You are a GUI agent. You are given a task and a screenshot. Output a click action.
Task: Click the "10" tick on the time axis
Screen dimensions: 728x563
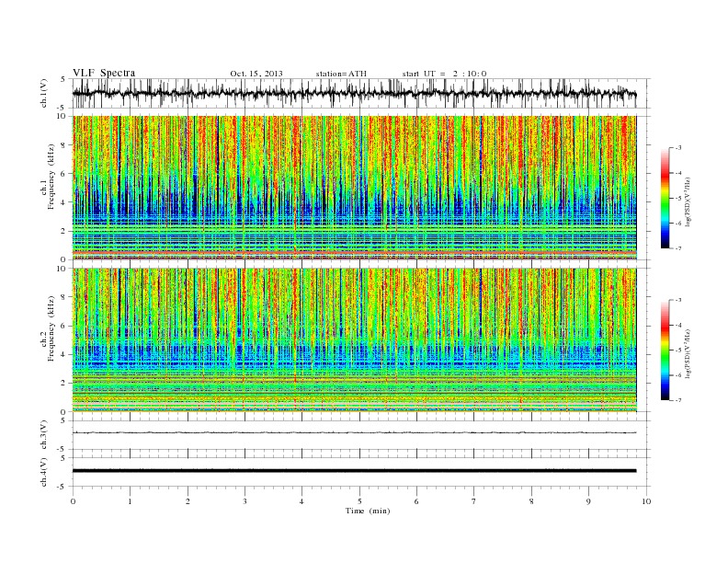tap(646, 501)
